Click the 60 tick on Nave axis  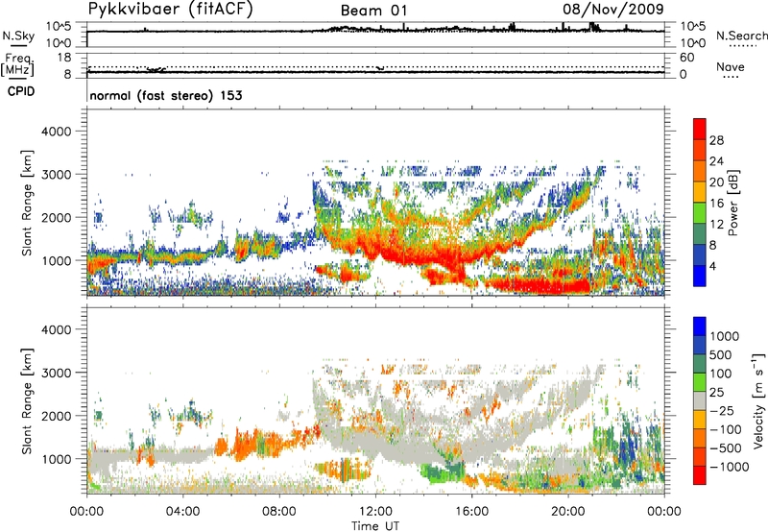tap(687, 57)
